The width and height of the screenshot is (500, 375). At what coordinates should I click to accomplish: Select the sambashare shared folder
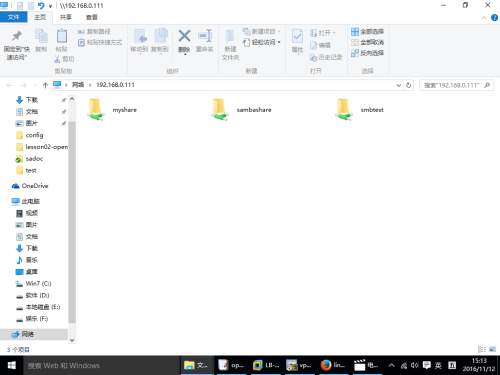(x=241, y=110)
